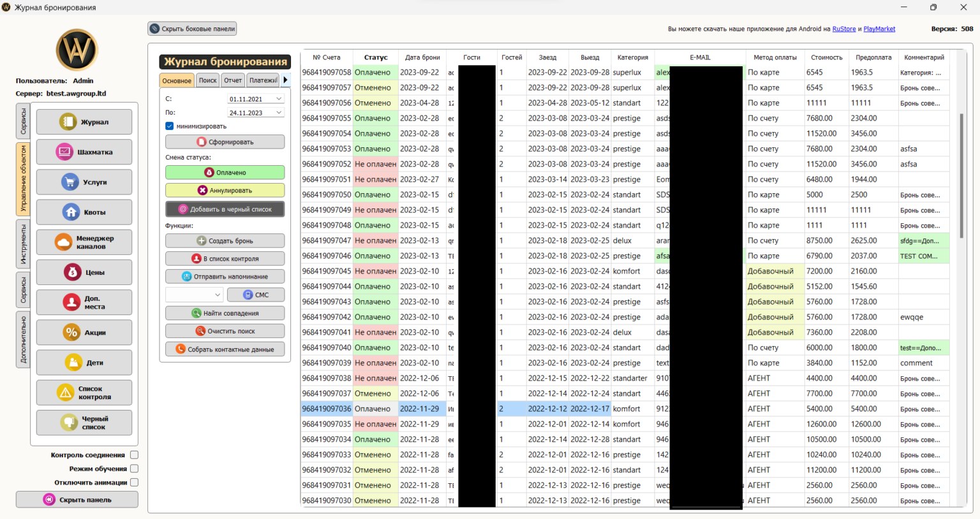Image resolution: width=980 pixels, height=519 pixels.
Task: Open the Цены price icon
Action: tap(73, 272)
